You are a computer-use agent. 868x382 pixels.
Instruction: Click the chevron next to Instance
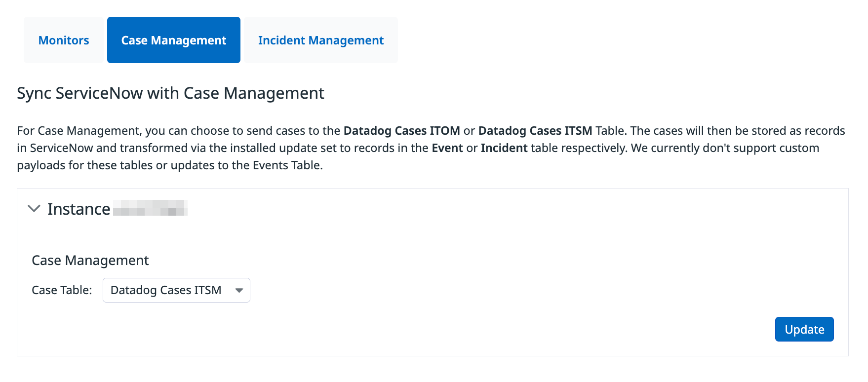click(34, 209)
